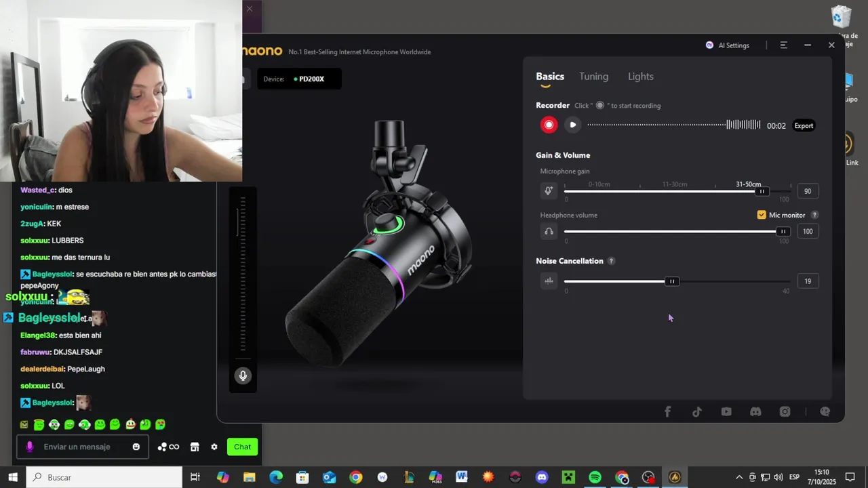Image resolution: width=868 pixels, height=488 pixels.
Task: Open the chat shop storefront icon
Action: pos(195,447)
